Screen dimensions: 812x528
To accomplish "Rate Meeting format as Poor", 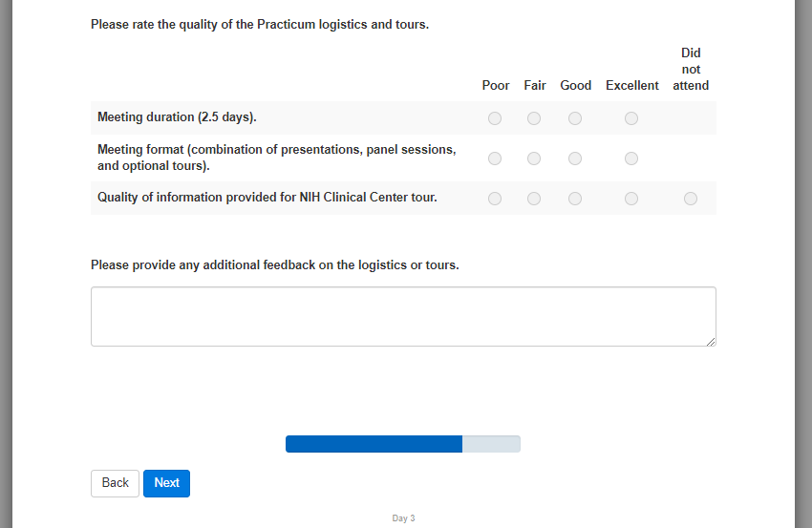I will click(495, 158).
